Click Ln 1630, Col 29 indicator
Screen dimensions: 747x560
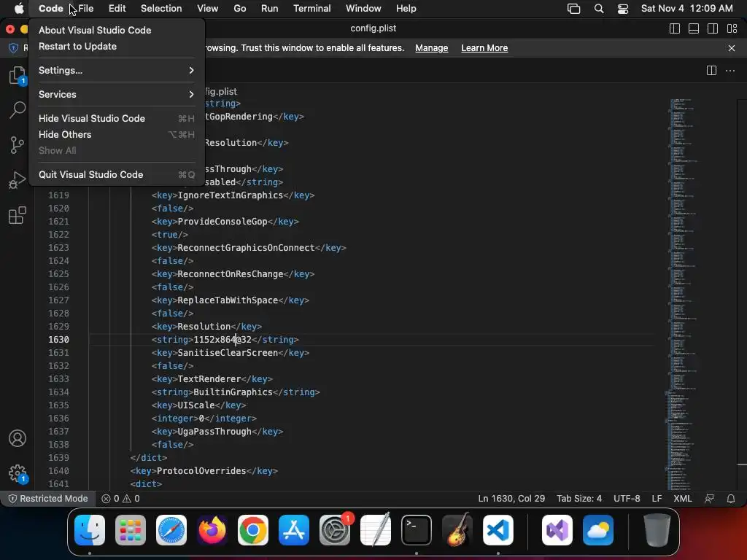511,499
